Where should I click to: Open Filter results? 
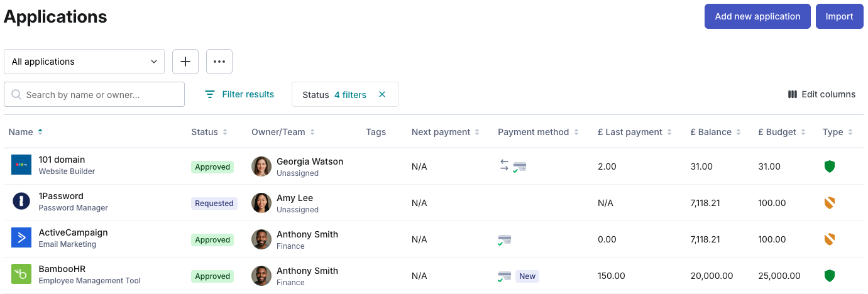pyautogui.click(x=239, y=94)
